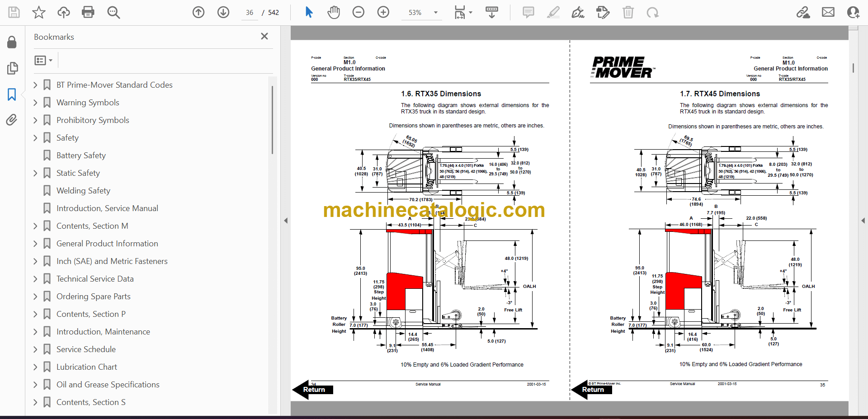Viewport: 868px width, 419px height.
Task: Open the Page Thumbnails panel
Action: point(12,68)
